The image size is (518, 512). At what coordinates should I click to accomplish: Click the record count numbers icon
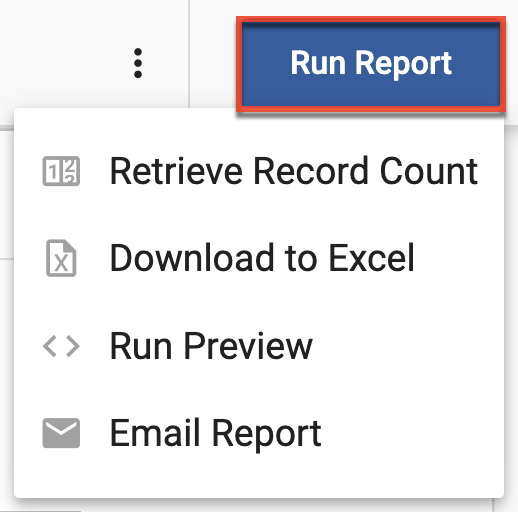pos(61,171)
